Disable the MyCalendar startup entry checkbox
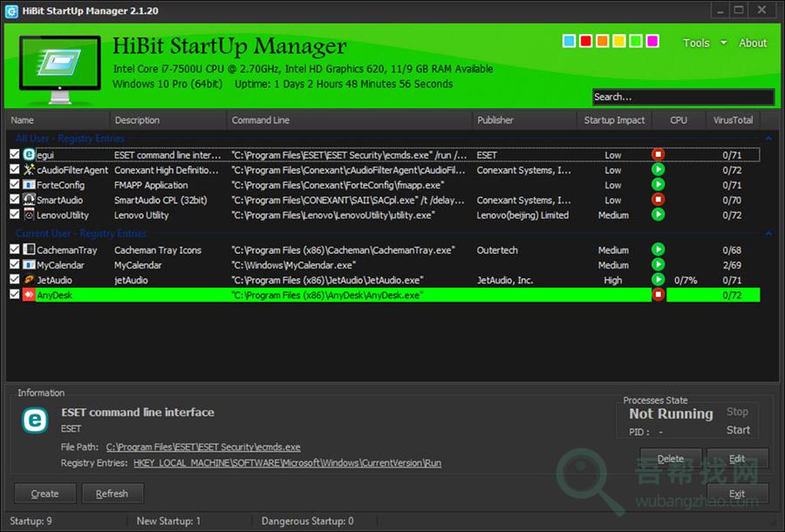This screenshot has width=785, height=532. coord(14,265)
